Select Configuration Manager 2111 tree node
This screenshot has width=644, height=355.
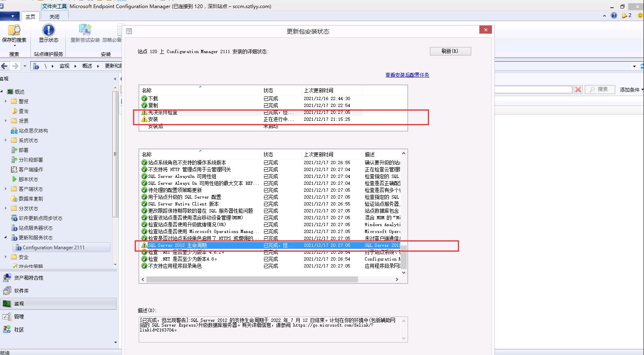pyautogui.click(x=62, y=247)
